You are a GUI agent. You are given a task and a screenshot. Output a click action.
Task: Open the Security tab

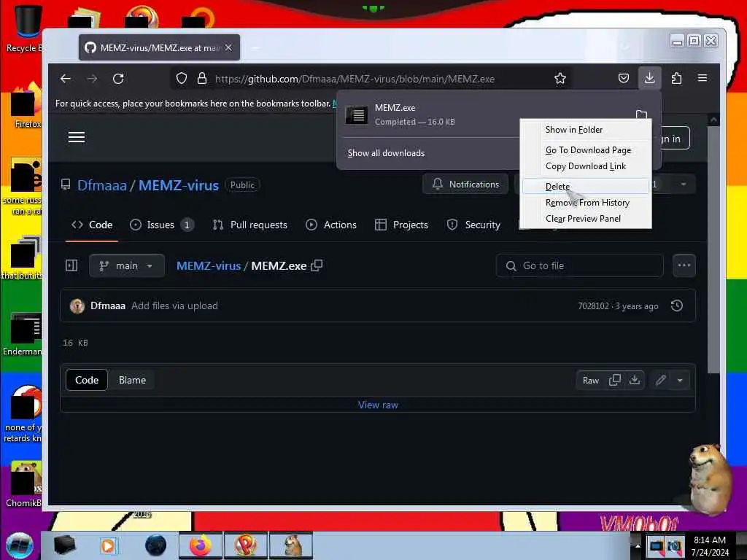coord(473,225)
